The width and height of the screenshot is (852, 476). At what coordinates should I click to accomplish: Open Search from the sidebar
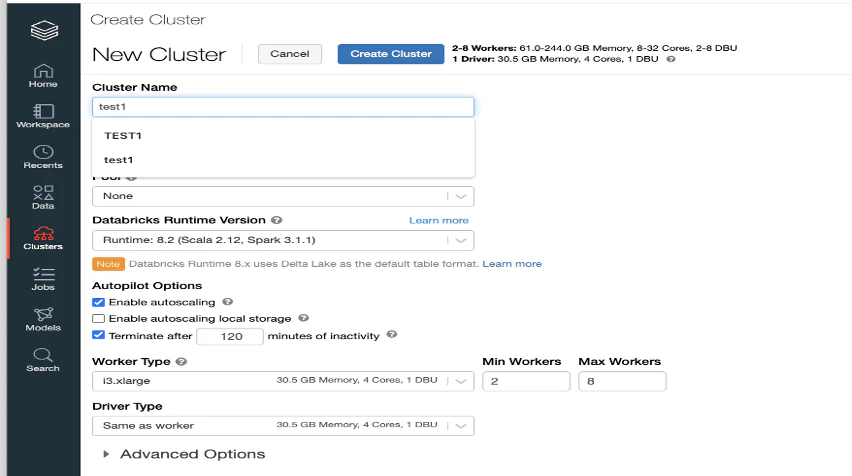pyautogui.click(x=43, y=360)
